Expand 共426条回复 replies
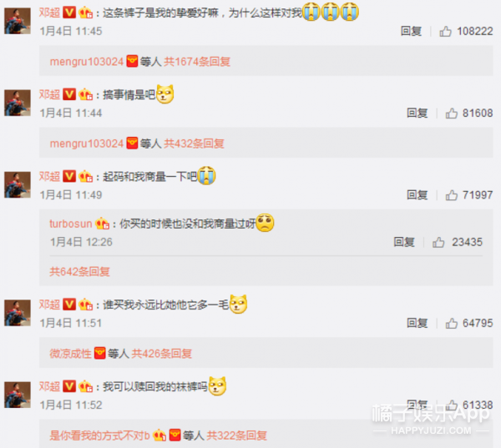The image size is (501, 448). coord(161,353)
